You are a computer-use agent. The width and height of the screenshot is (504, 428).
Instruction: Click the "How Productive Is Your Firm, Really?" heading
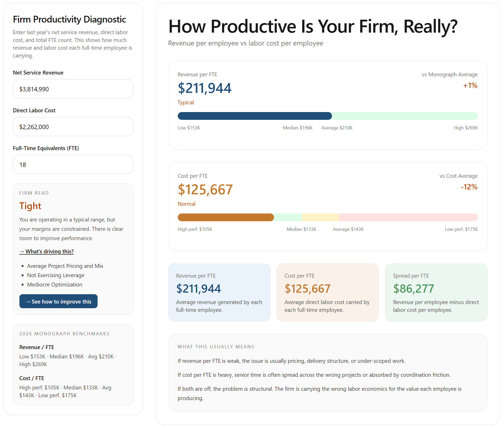(313, 26)
